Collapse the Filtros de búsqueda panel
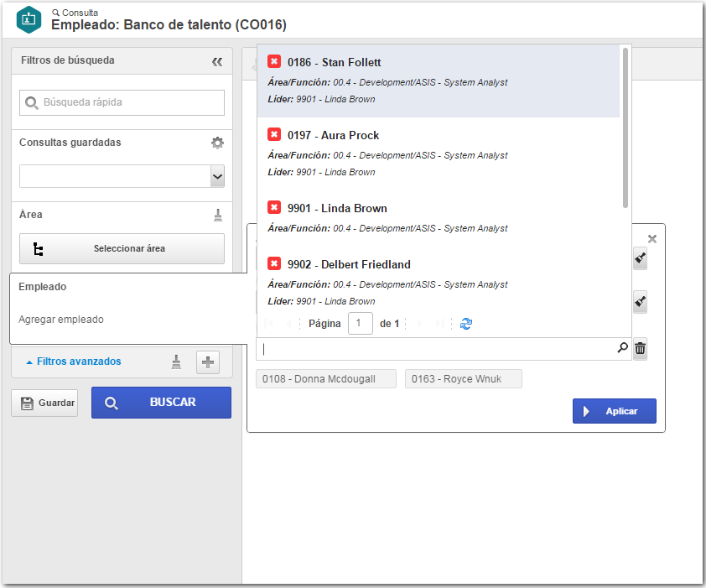The height and width of the screenshot is (588, 706). tap(217, 62)
